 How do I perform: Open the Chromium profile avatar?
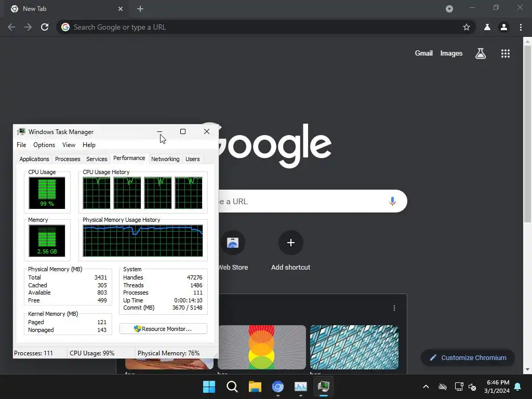(504, 27)
